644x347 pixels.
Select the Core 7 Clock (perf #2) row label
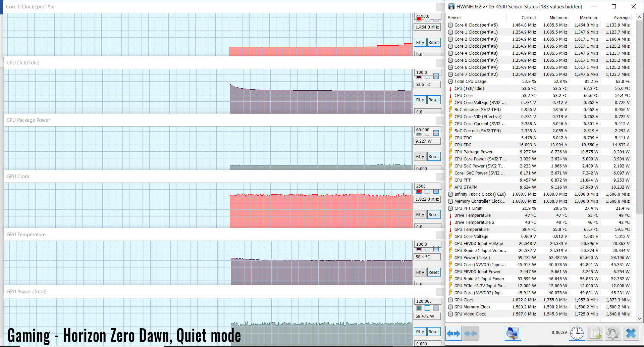476,75
